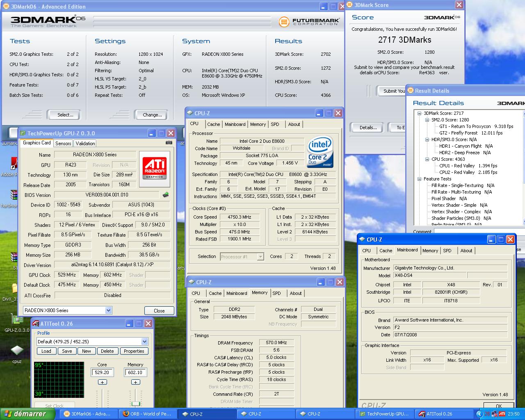Image resolution: width=525 pixels, height=420 pixels.
Task: Click the GPU-Z title bar icon
Action: [23, 133]
